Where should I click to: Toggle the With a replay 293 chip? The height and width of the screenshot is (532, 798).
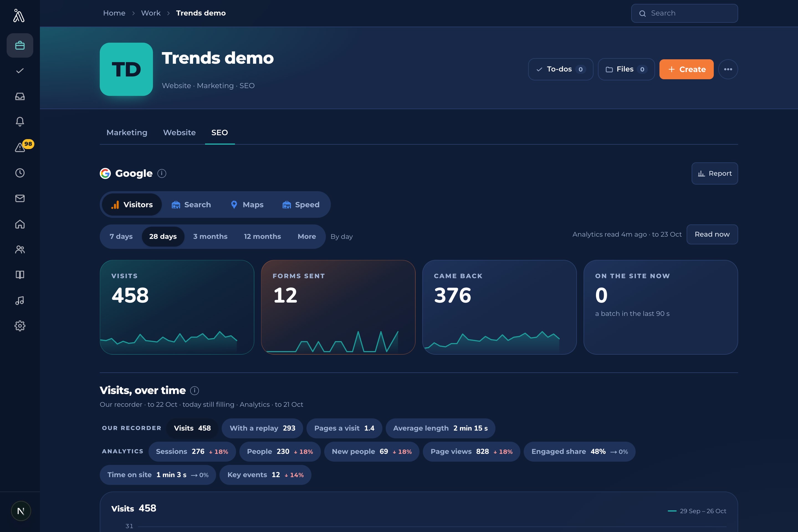262,428
